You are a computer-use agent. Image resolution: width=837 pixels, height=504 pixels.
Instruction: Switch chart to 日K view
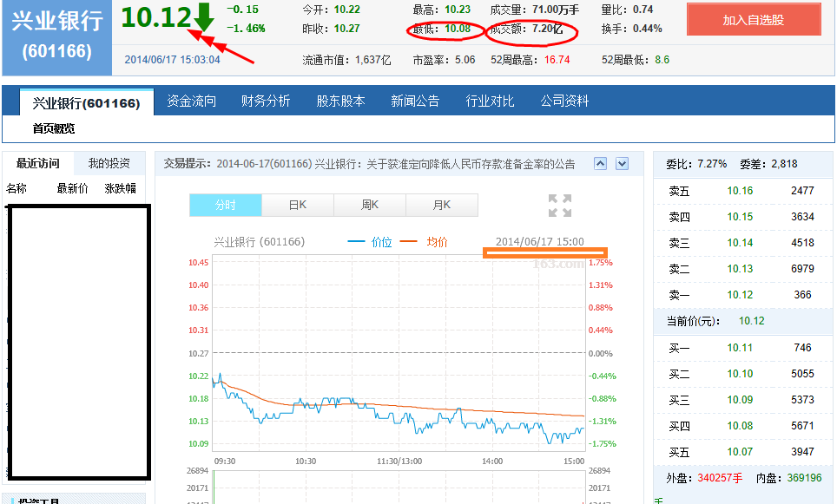point(297,206)
